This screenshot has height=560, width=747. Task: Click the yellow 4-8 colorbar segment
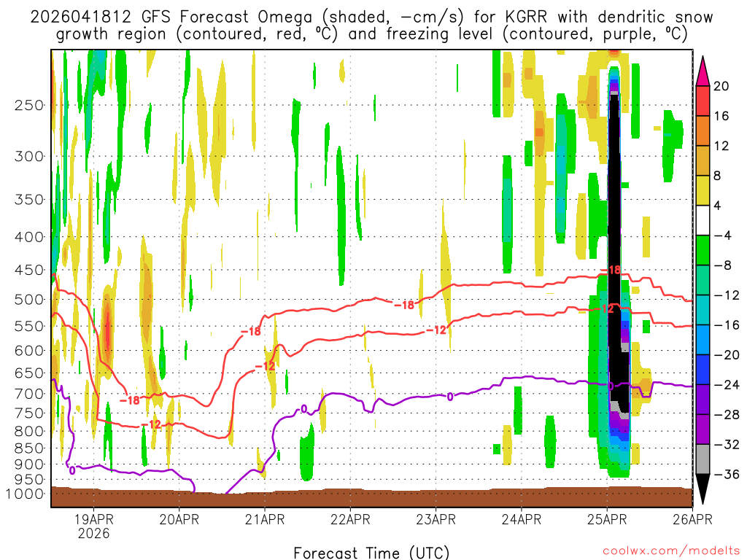(x=703, y=190)
